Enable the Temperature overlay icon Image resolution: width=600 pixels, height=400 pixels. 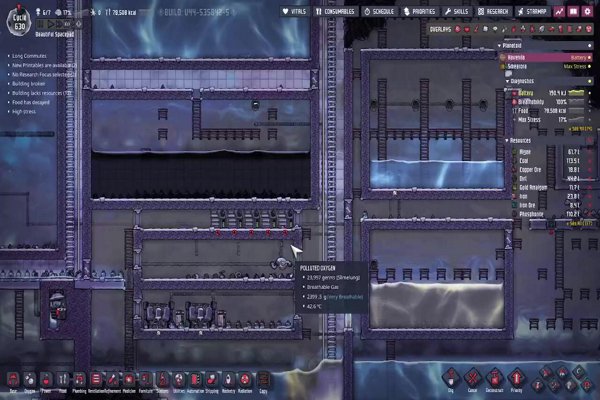pos(476,29)
